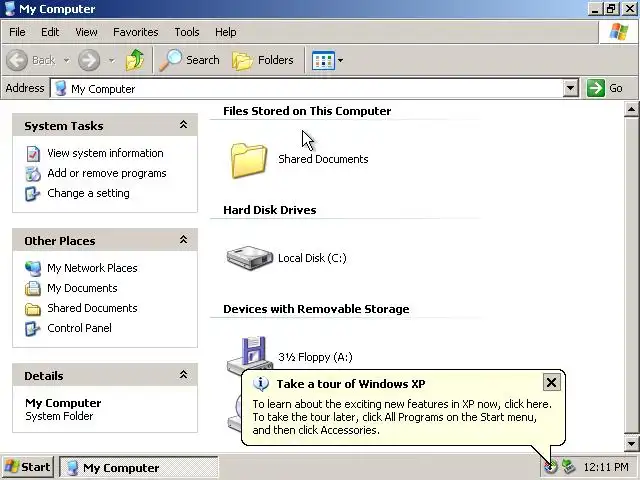Go up one folder level icon
This screenshot has width=640, height=480.
pyautogui.click(x=135, y=60)
